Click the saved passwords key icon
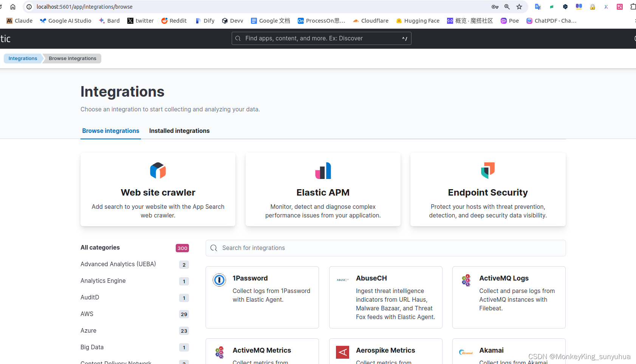Viewport: 636px width, 364px height. point(495,7)
